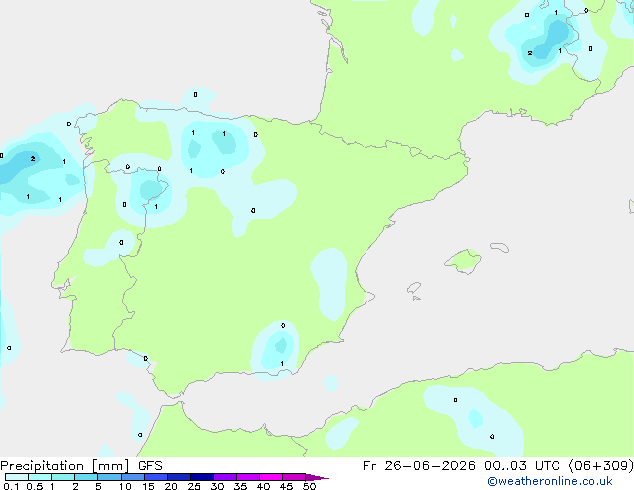The image size is (634, 490).
Task: Click the legend scale label '30'
Action: 217,486
